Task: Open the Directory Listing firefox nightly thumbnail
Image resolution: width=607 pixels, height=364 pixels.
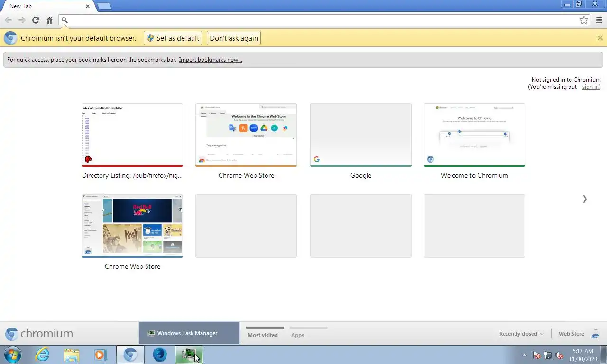Action: (x=132, y=135)
